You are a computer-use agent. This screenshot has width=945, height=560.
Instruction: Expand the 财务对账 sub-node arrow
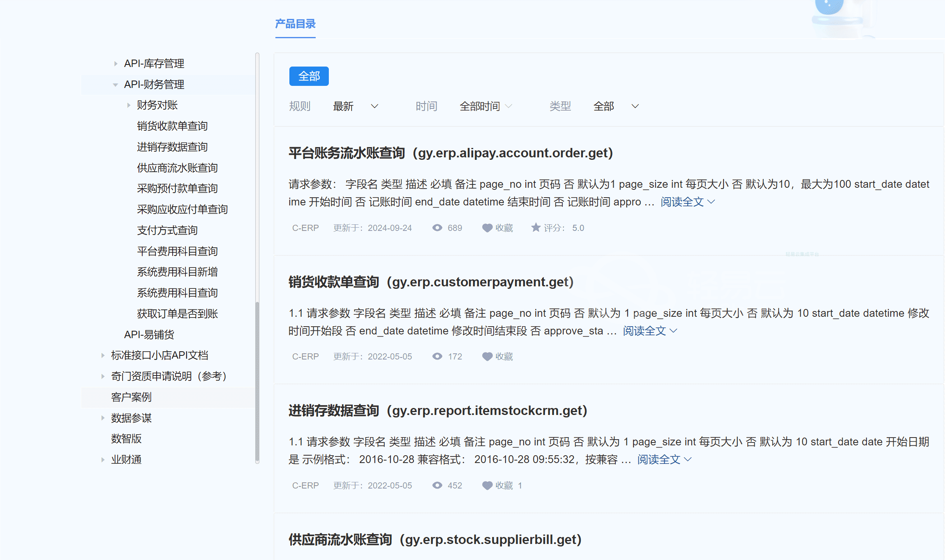click(x=129, y=105)
